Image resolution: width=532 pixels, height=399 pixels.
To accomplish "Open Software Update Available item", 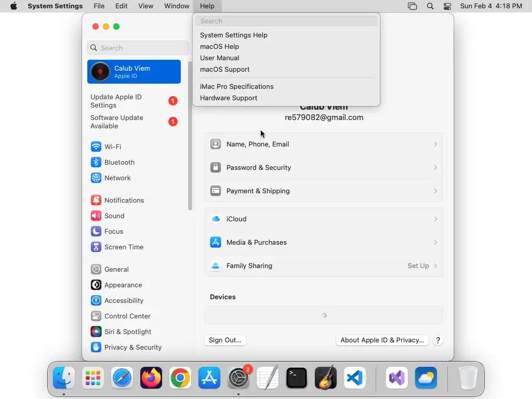I will point(134,122).
